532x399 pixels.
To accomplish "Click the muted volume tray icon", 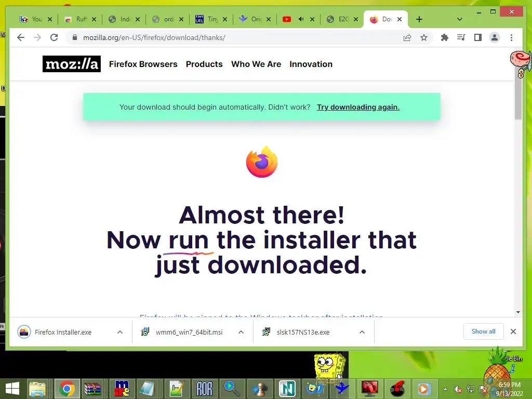I will [458, 389].
